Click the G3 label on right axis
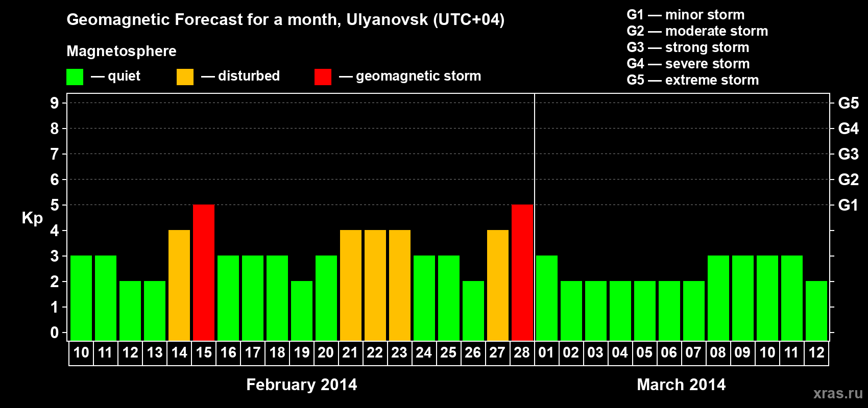Image resolution: width=868 pixels, height=408 pixels. click(849, 154)
